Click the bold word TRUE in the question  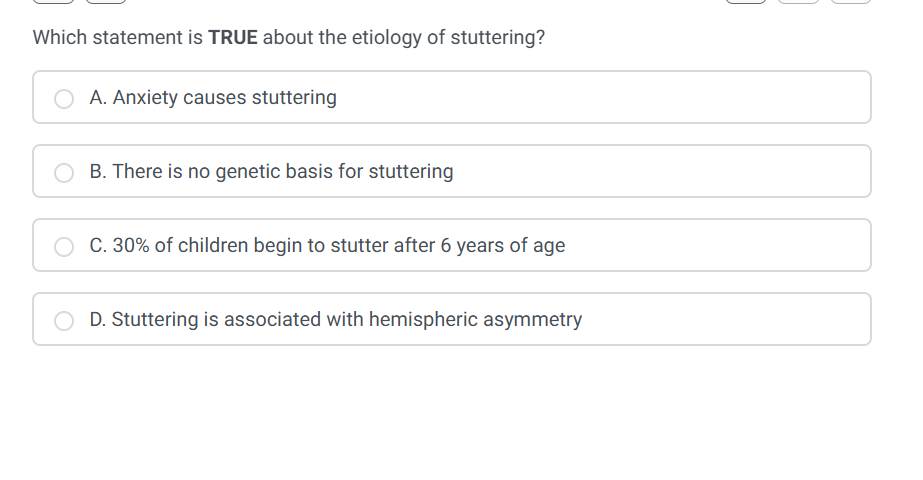click(233, 38)
